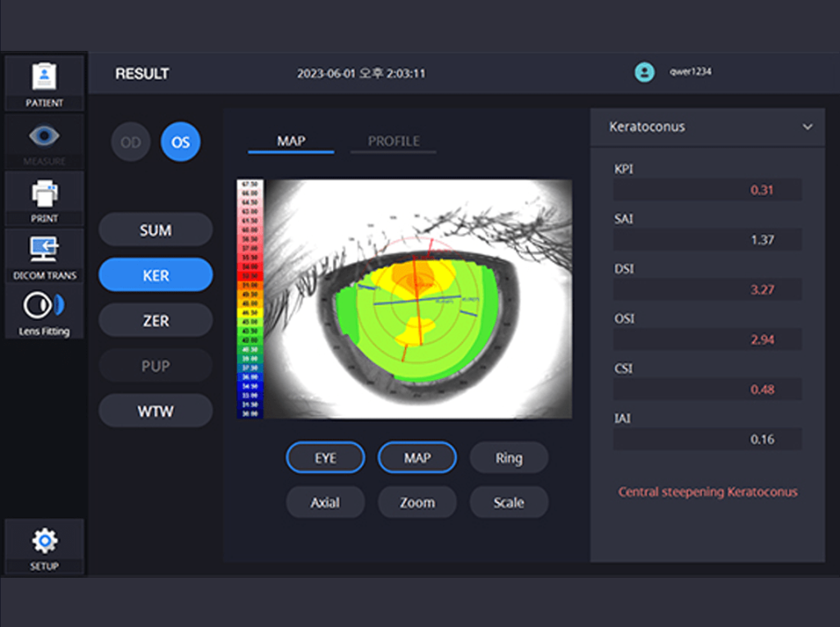
Task: Select the OS left eye toggle
Action: [180, 142]
